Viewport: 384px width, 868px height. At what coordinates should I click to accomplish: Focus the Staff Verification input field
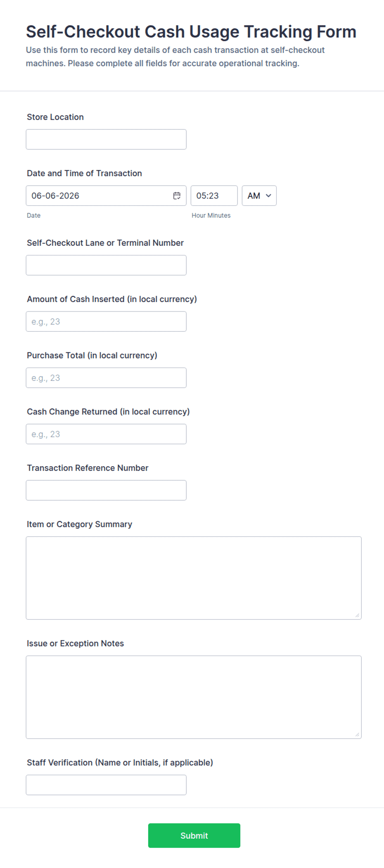point(106,785)
